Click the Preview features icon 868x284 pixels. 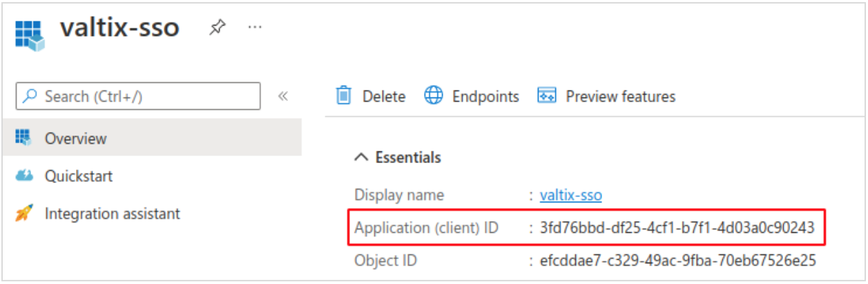pyautogui.click(x=547, y=96)
